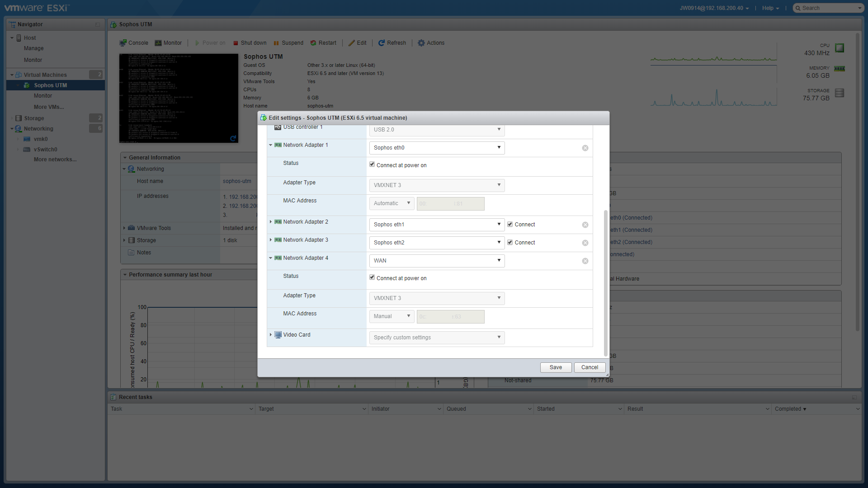Collapse Network Adapter 1 section

coord(271,145)
